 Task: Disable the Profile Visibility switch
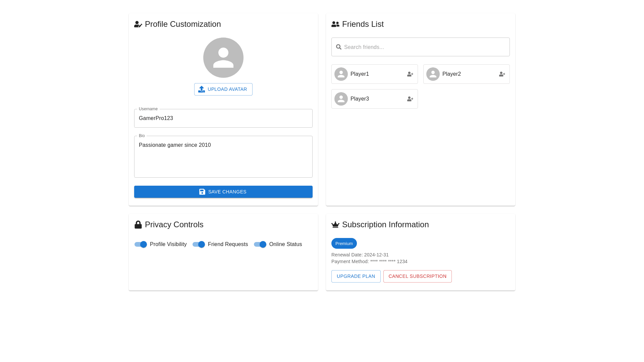(141, 244)
